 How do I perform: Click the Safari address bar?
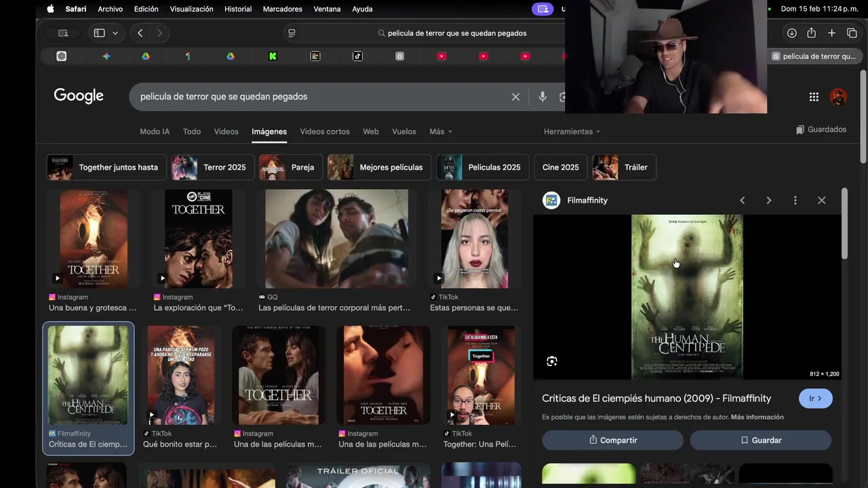click(x=452, y=33)
